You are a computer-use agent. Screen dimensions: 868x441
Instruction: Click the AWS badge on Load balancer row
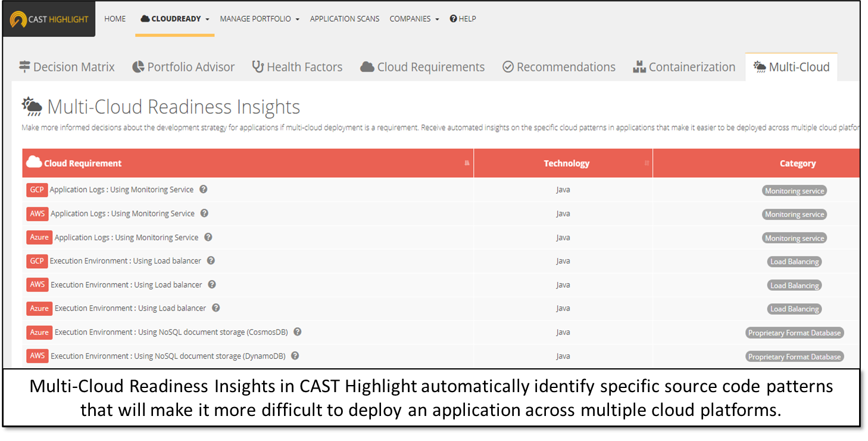pos(38,284)
